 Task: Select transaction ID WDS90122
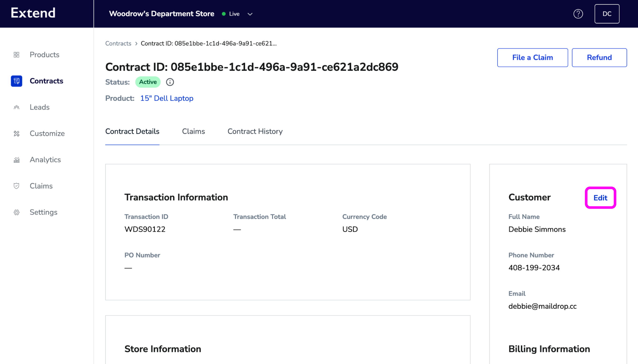coord(145,229)
